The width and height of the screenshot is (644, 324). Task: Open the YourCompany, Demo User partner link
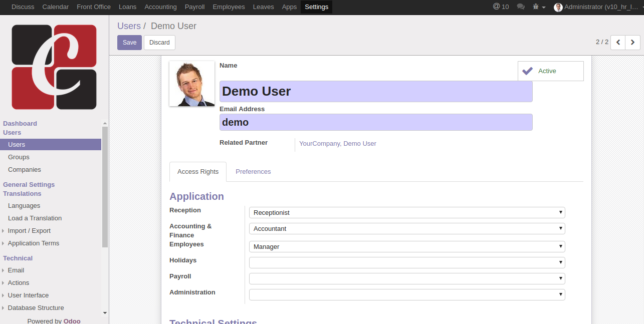(x=337, y=144)
